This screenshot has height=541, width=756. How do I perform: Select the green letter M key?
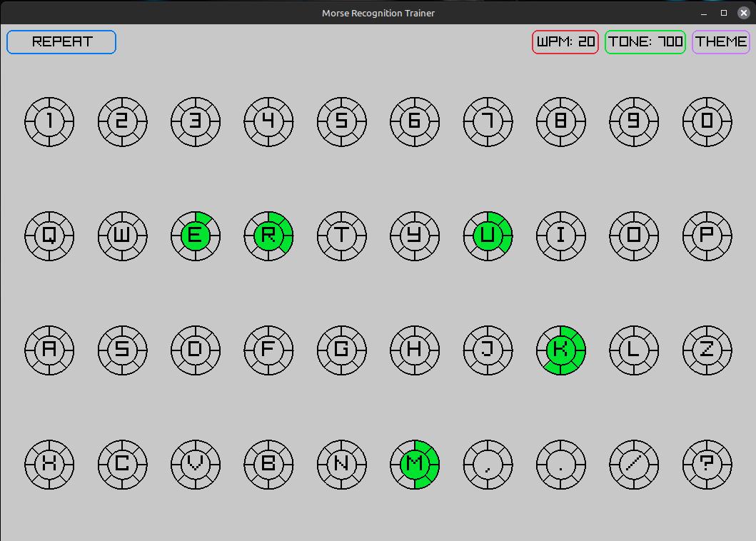[x=414, y=464]
